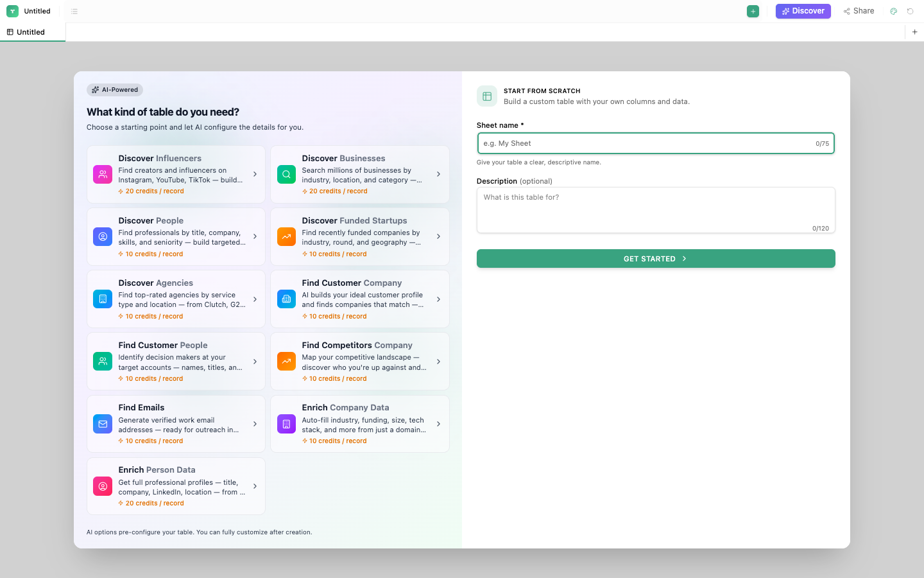
Task: Focus the Sheet name input field
Action: [656, 143]
